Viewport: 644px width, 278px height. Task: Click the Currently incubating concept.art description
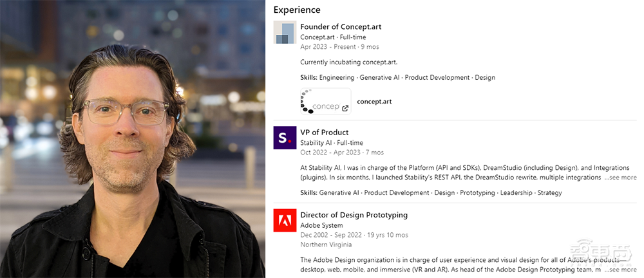(348, 62)
